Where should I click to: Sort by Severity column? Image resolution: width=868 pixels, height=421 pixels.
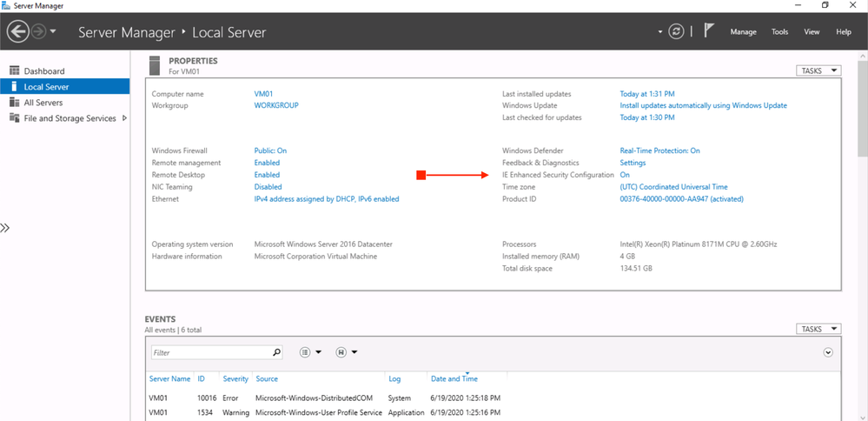pos(235,379)
